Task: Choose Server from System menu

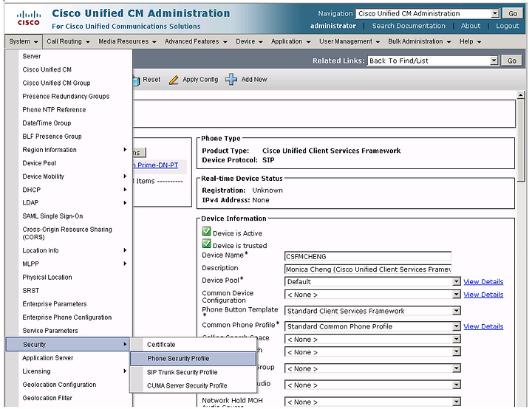Action: pos(32,56)
